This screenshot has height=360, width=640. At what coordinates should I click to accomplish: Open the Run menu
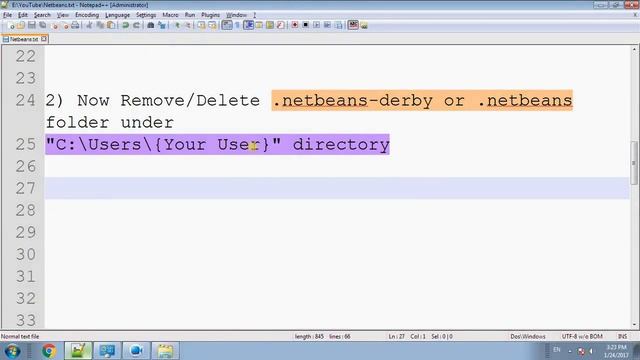[190, 15]
